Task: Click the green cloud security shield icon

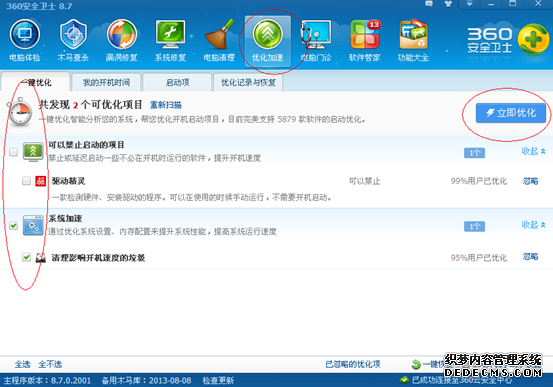Action: click(404, 380)
